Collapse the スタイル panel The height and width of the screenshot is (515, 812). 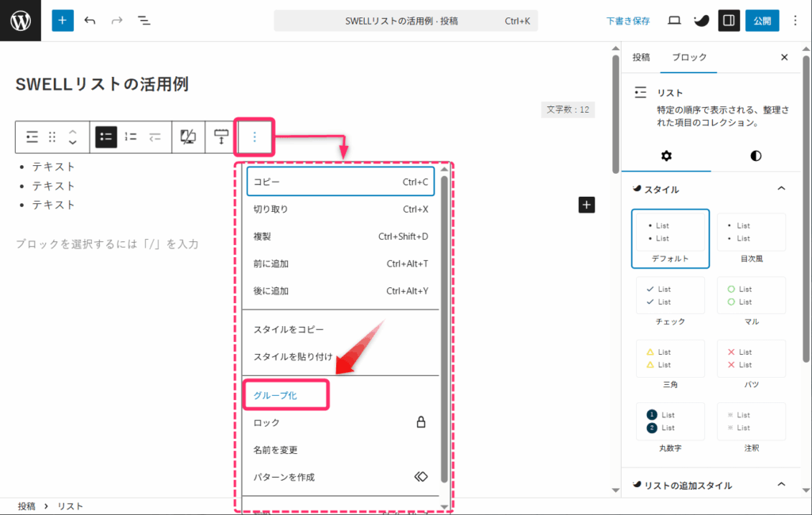coord(781,189)
